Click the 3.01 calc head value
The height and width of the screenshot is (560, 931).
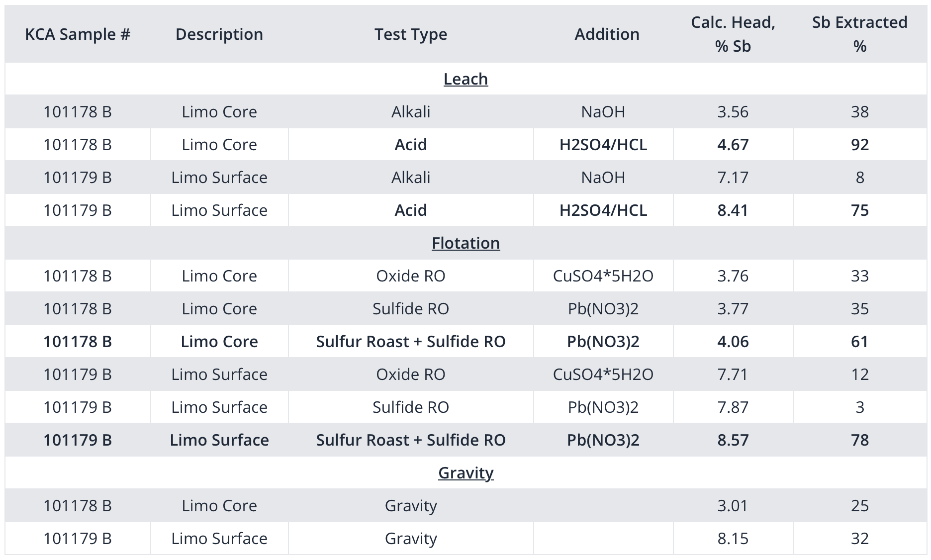[733, 506]
